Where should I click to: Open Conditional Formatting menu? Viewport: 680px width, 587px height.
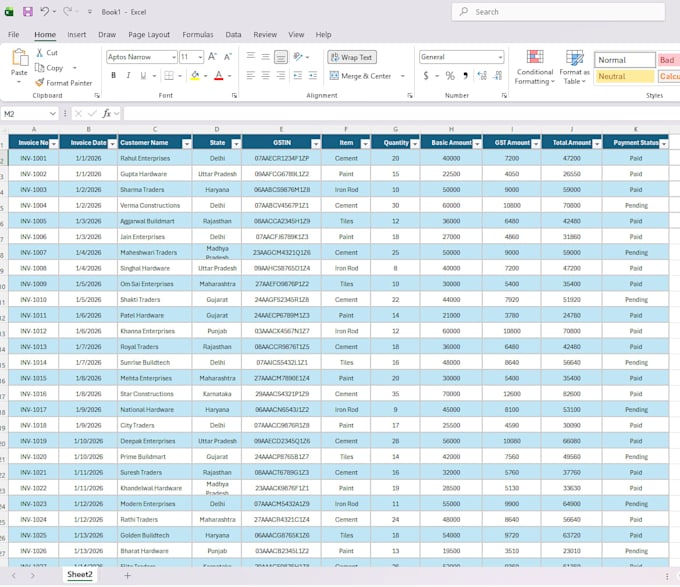coord(534,67)
